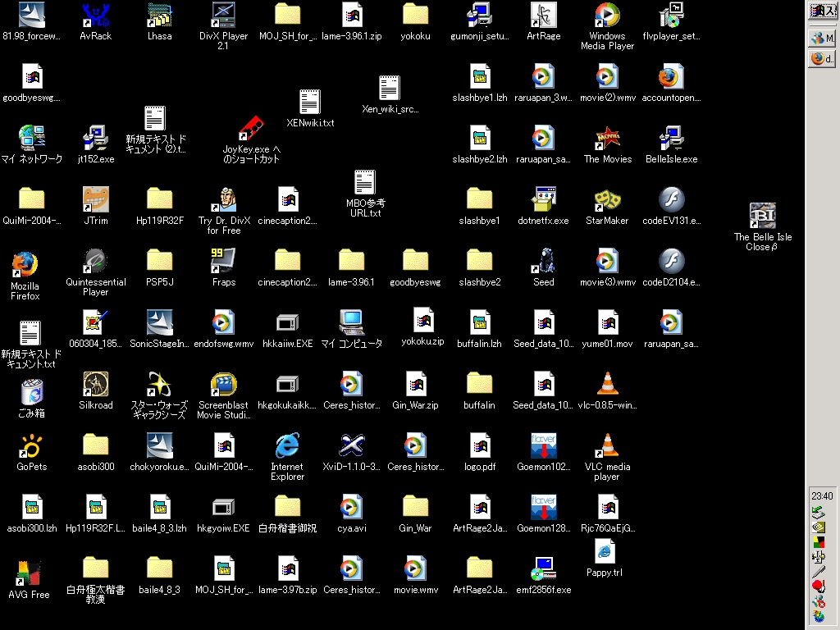Open Windows Media Player shortcut

(607, 25)
